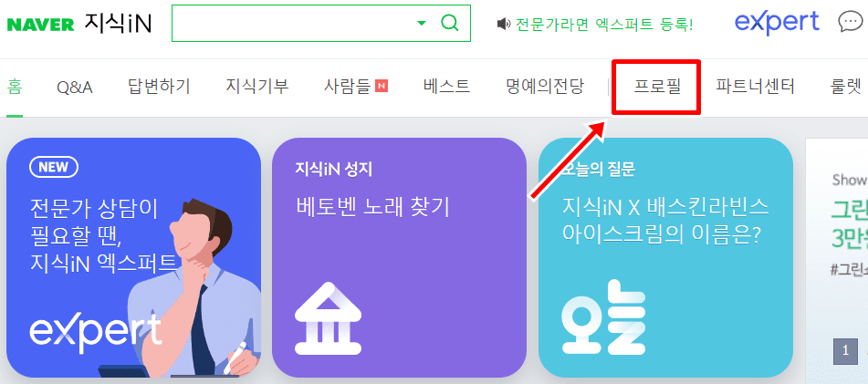Open the 답변하기 menu item
This screenshot has width=868, height=384.
coord(159,87)
